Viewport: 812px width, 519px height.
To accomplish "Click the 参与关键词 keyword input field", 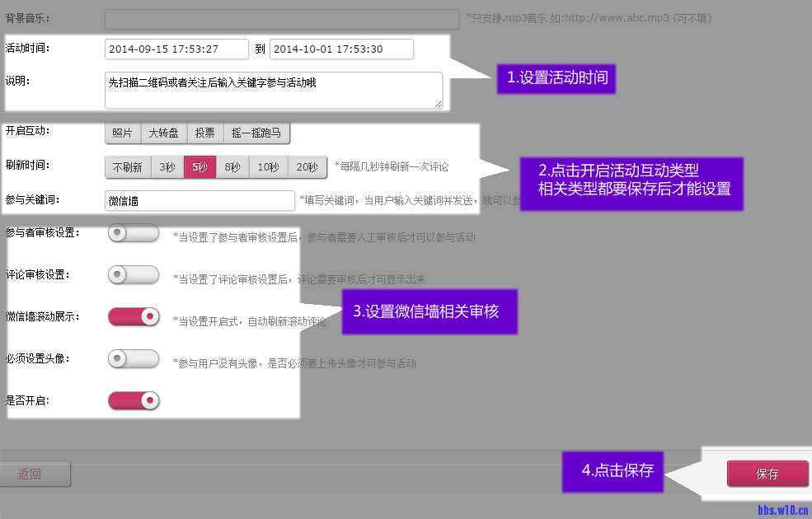I will [199, 201].
